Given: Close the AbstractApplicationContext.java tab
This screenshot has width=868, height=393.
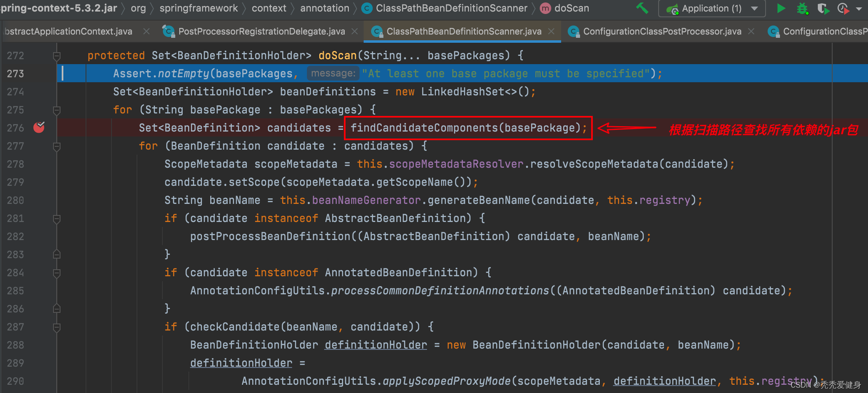Looking at the screenshot, I should pos(146,31).
